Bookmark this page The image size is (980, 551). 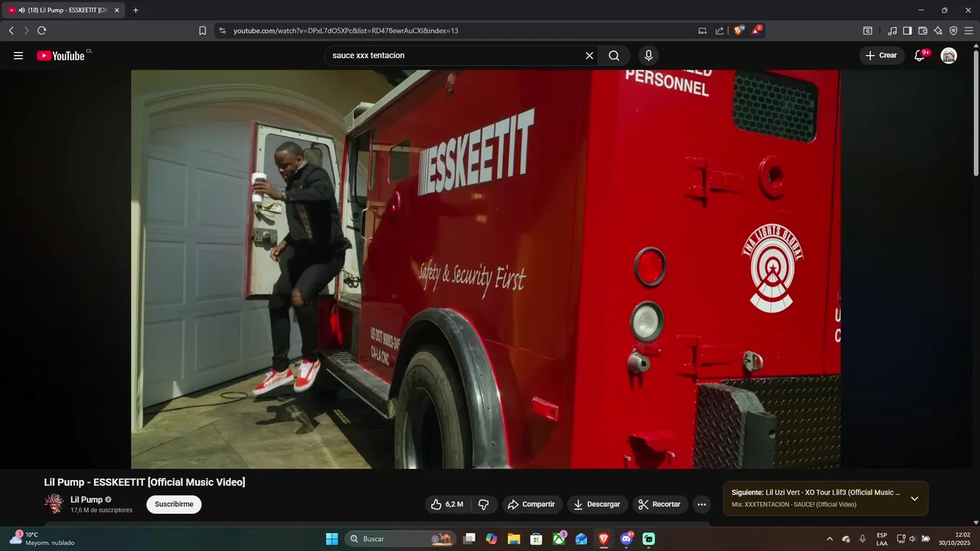[202, 31]
